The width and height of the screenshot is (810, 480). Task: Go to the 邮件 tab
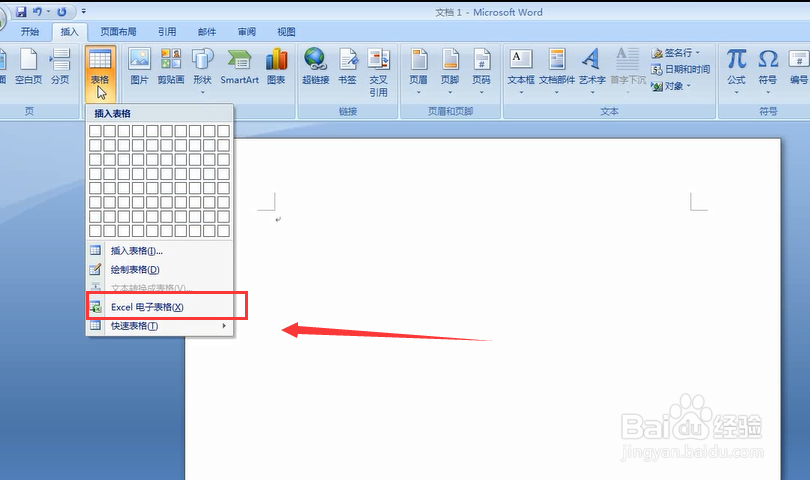click(x=207, y=32)
